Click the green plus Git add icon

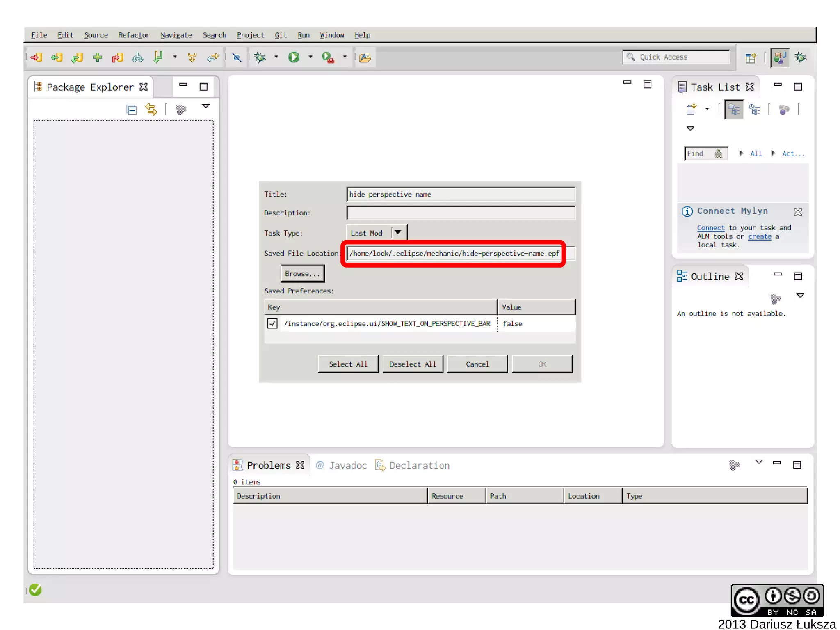(x=97, y=57)
